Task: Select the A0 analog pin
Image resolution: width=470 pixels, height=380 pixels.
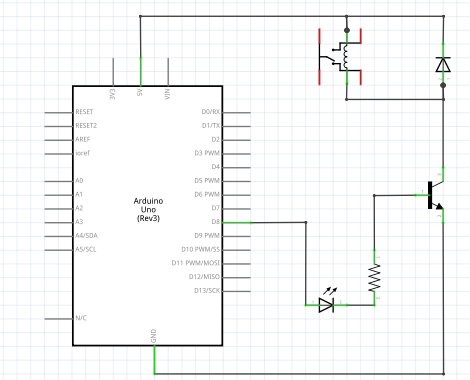Action: point(59,181)
